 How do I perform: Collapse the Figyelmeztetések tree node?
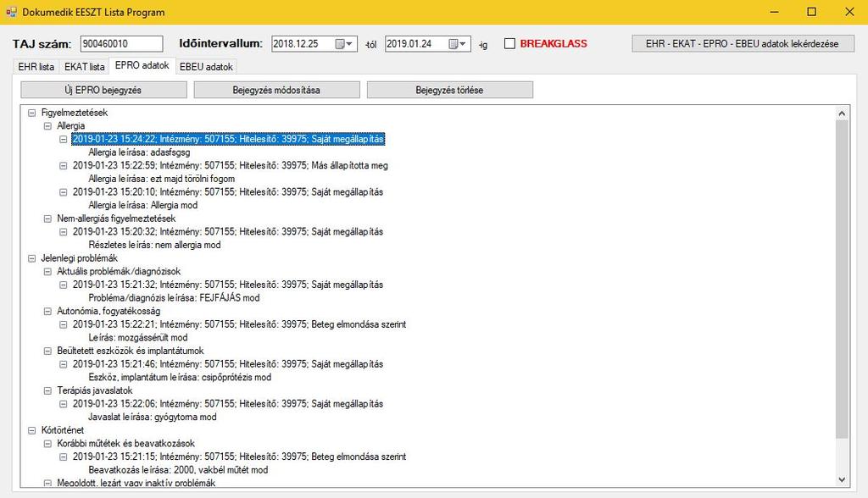[31, 113]
